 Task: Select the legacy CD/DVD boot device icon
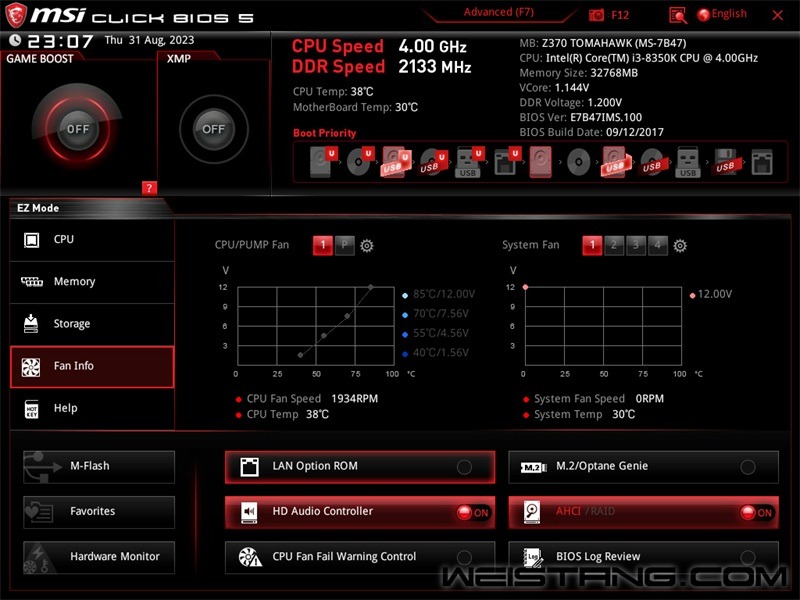coord(579,162)
